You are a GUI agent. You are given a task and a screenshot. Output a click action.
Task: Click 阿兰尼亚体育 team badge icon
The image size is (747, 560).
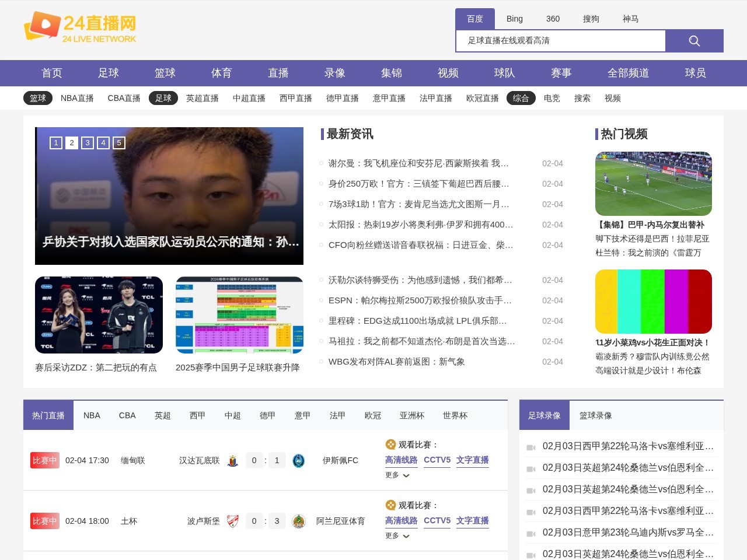click(x=299, y=521)
